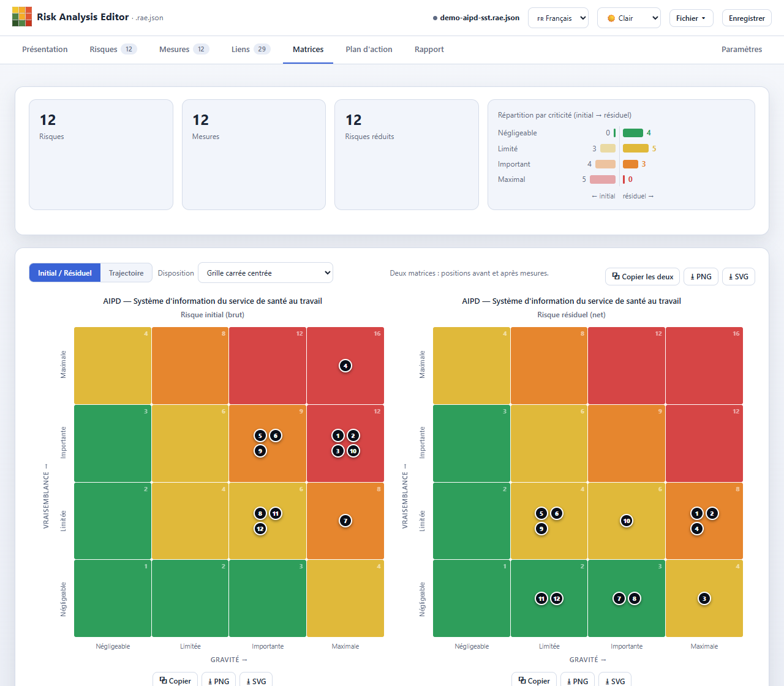Download both matrices as PNG

point(701,277)
